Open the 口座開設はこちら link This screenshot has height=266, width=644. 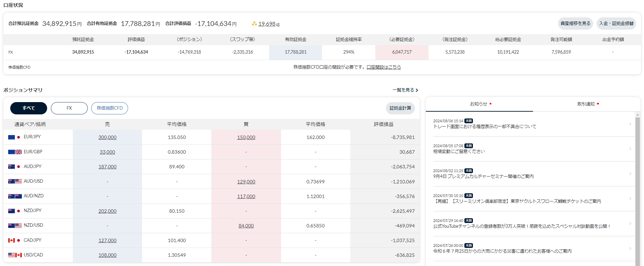384,67
